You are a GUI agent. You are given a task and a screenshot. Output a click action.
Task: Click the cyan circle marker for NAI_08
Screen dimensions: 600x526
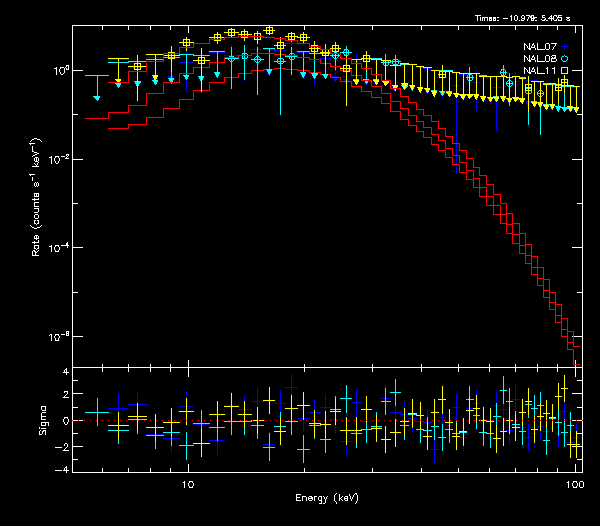click(x=565, y=59)
